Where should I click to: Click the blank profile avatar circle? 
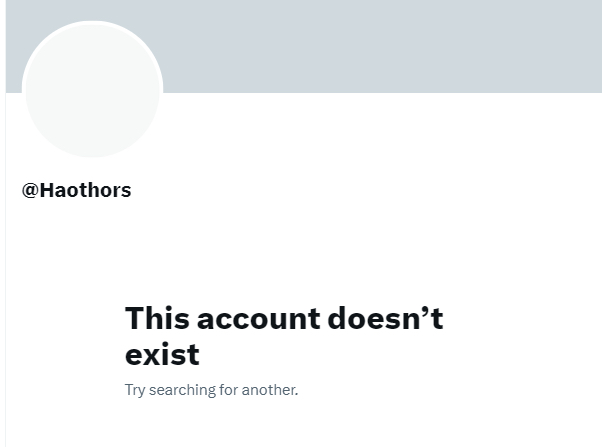[93, 89]
